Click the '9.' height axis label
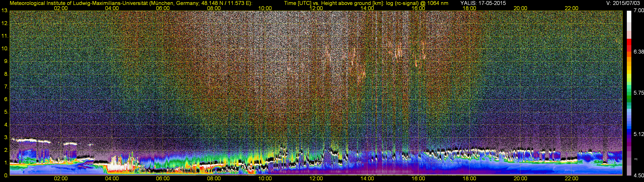644x182 pixels. [x=6, y=61]
